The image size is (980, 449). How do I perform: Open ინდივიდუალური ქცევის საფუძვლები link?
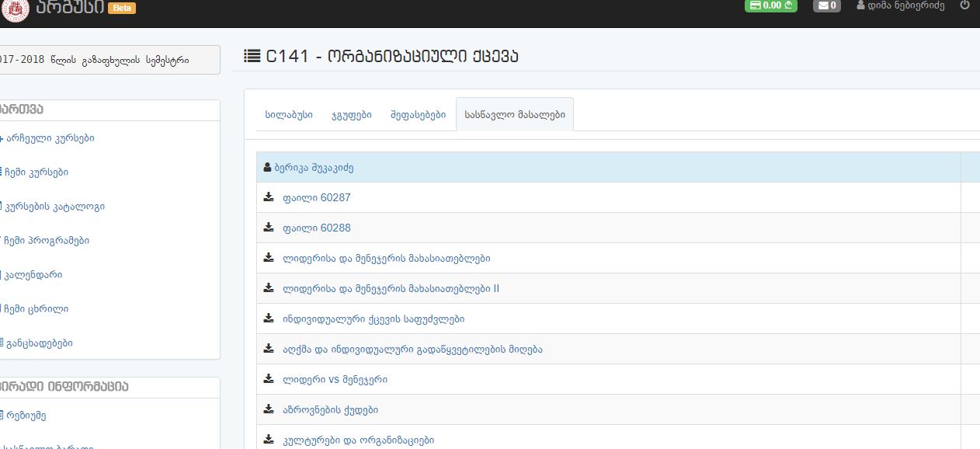coord(374,318)
